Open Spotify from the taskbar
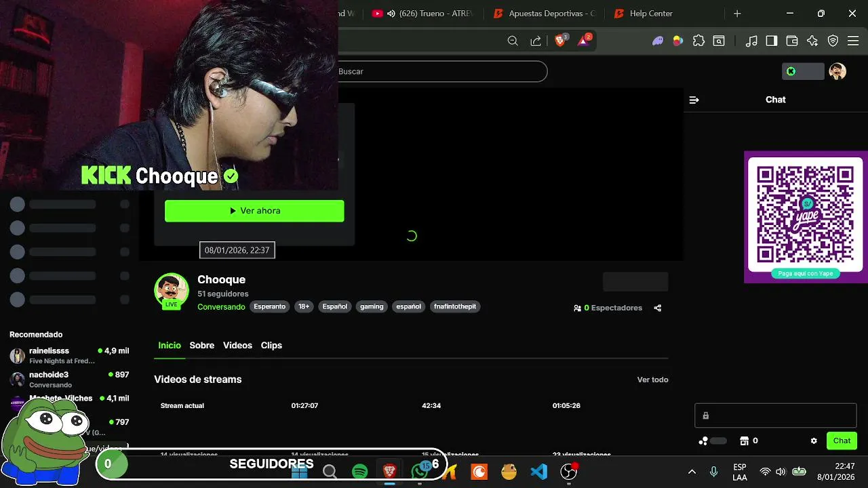Image resolution: width=868 pixels, height=488 pixels. point(360,471)
